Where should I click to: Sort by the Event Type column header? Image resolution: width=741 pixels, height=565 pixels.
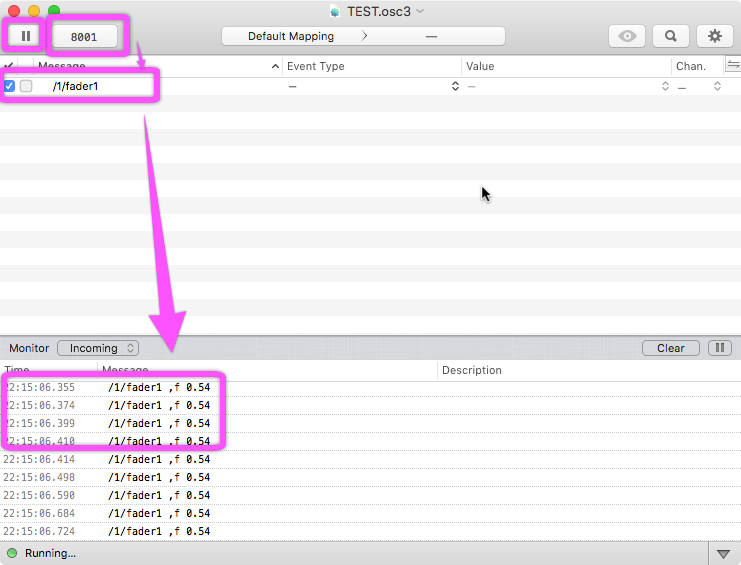tap(370, 66)
